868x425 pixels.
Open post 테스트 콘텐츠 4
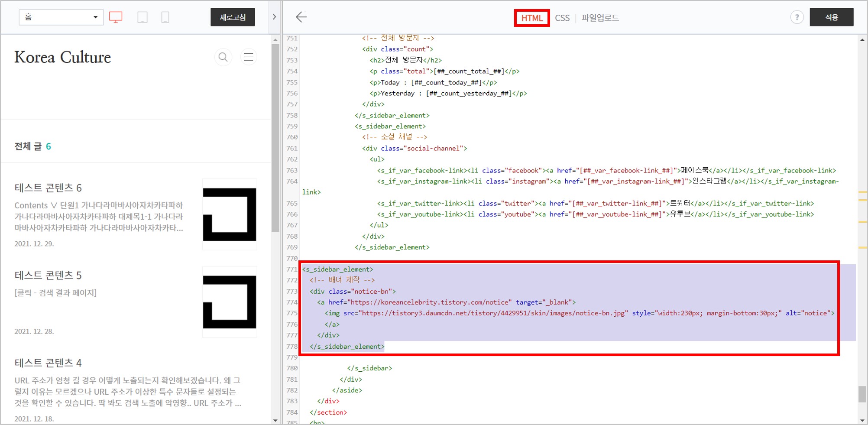48,363
